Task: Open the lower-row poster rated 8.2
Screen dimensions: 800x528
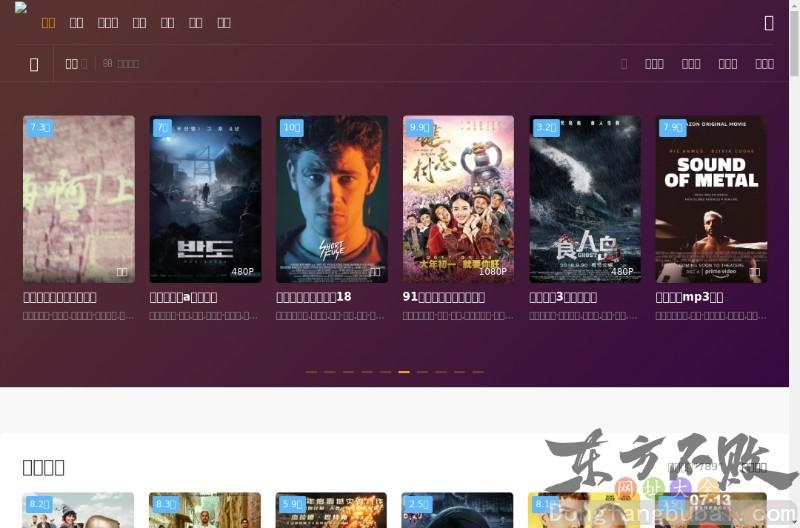Action: click(x=78, y=510)
